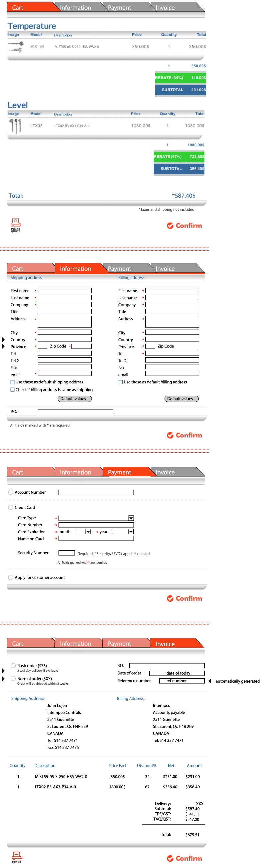Check Use these as default shipping address
This screenshot has height=868, width=260.
(12, 382)
